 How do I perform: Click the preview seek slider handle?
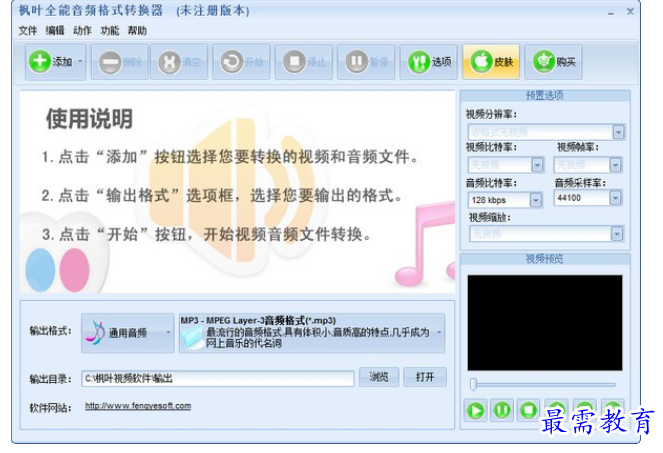[x=473, y=384]
